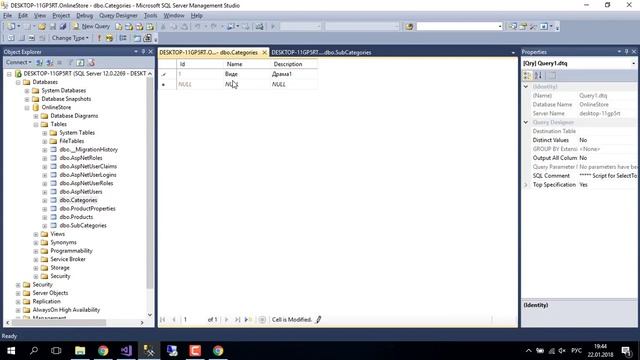Click the current row number field
Screen dimensions: 640x360
193,320
